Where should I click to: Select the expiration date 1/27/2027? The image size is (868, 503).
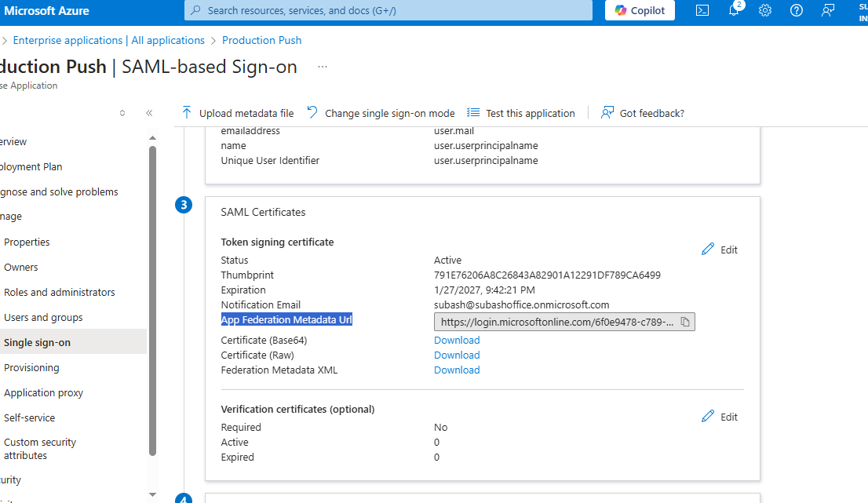pyautogui.click(x=484, y=290)
